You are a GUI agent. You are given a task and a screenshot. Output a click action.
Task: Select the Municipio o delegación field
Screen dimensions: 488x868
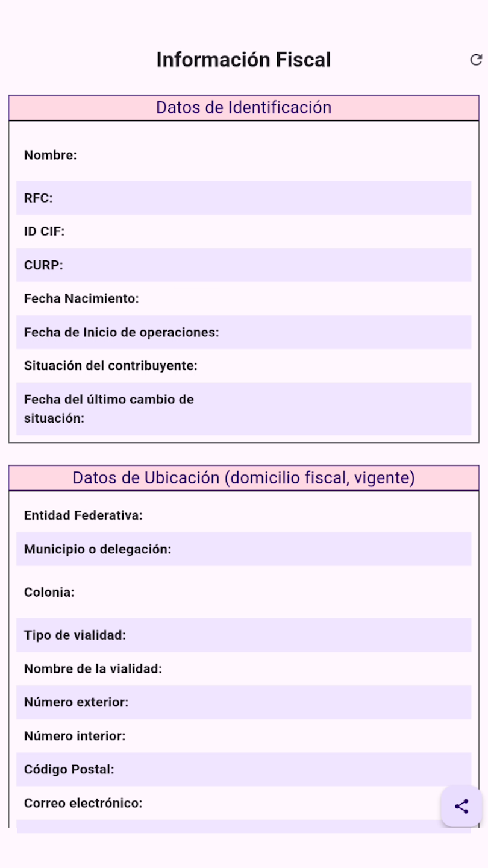click(x=244, y=549)
